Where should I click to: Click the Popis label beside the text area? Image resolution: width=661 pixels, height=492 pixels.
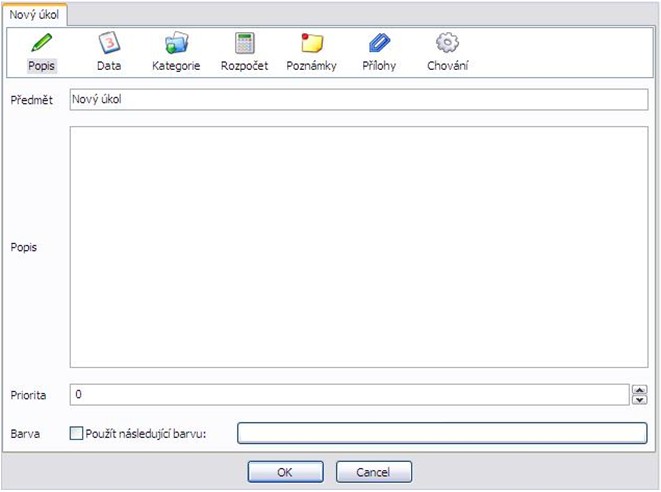tap(24, 247)
